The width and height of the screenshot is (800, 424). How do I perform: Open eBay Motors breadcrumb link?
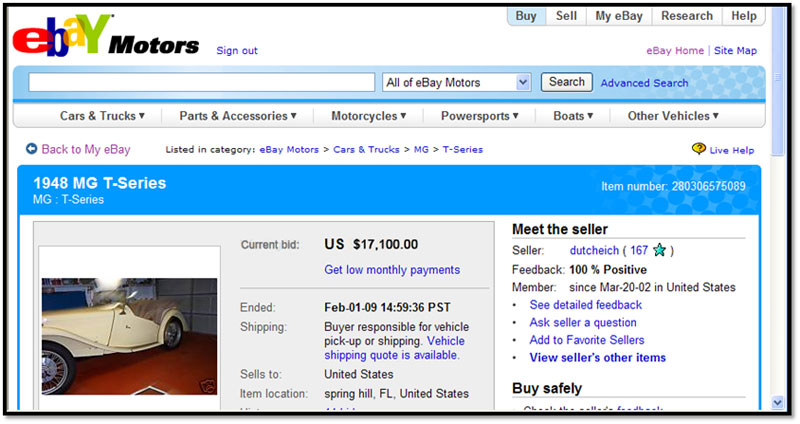(289, 149)
